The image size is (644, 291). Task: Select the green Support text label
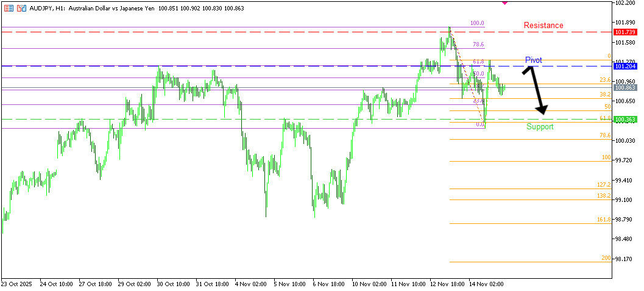point(540,127)
